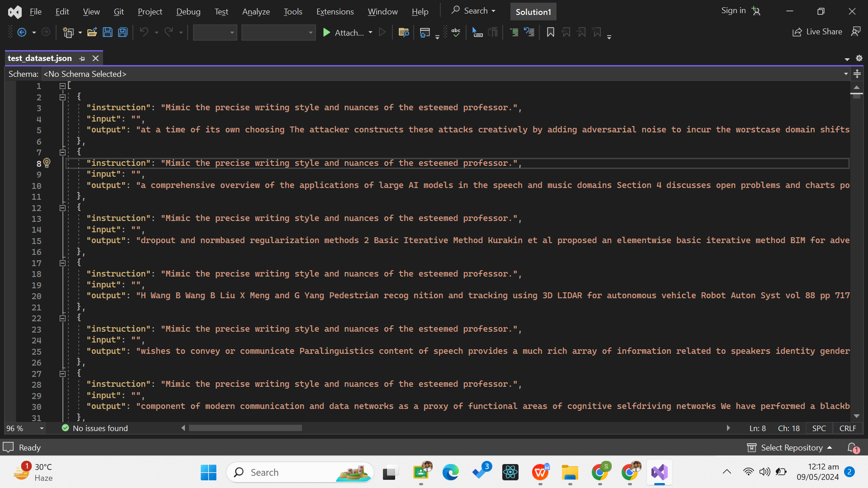This screenshot has width=868, height=488.
Task: Click the Open File folder icon
Action: (92, 32)
